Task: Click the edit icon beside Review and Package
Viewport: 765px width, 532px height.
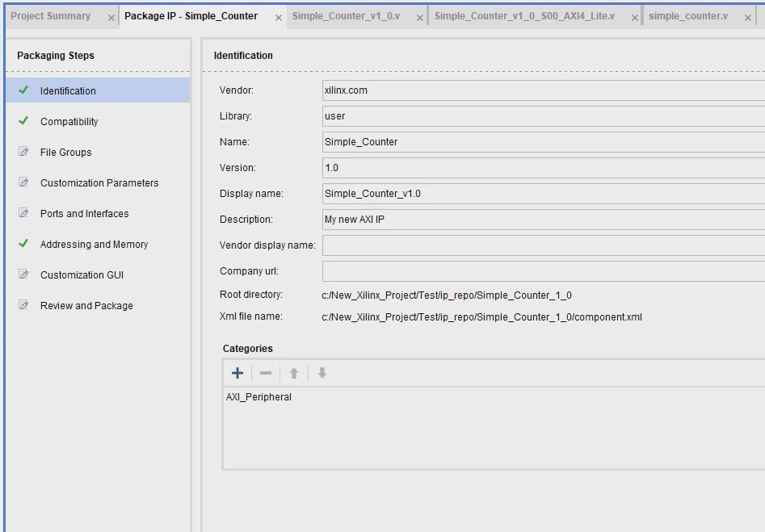Action: point(23,305)
